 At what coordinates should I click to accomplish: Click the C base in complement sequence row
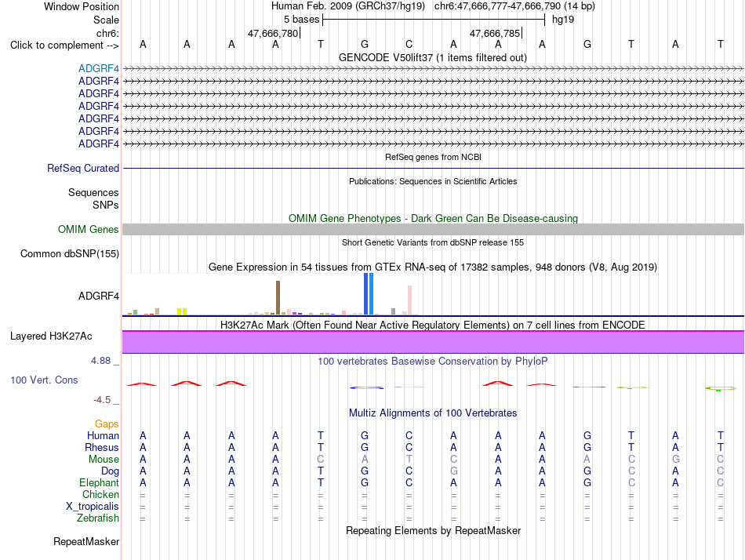point(409,44)
